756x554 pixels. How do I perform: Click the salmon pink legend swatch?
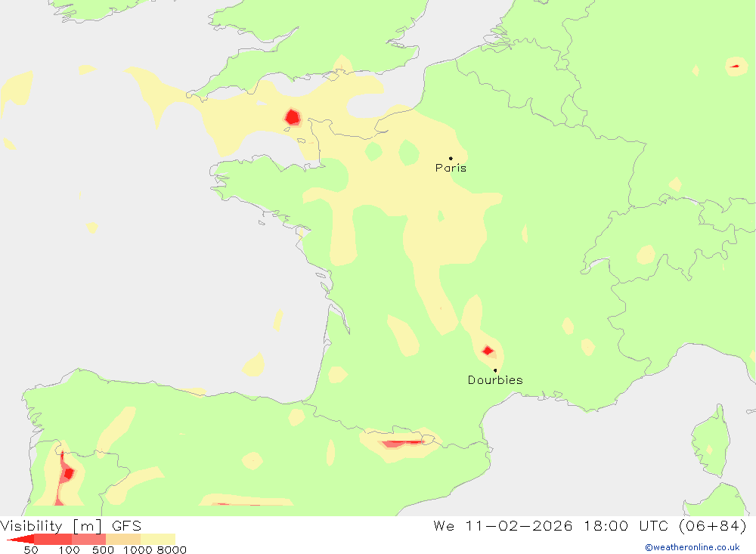click(88, 539)
